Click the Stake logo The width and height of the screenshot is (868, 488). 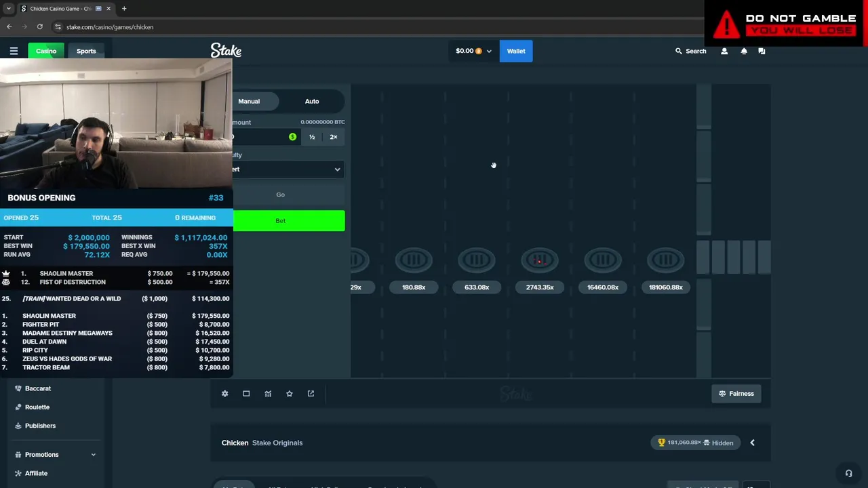(x=226, y=51)
